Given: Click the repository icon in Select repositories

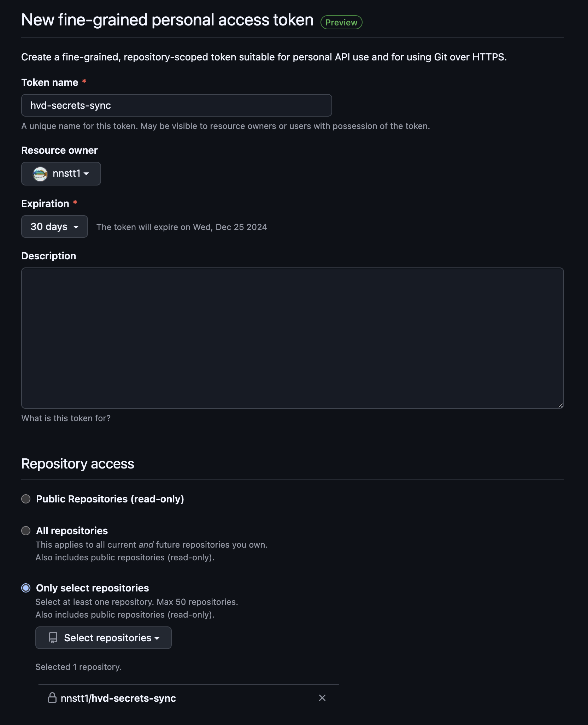Looking at the screenshot, I should [53, 638].
